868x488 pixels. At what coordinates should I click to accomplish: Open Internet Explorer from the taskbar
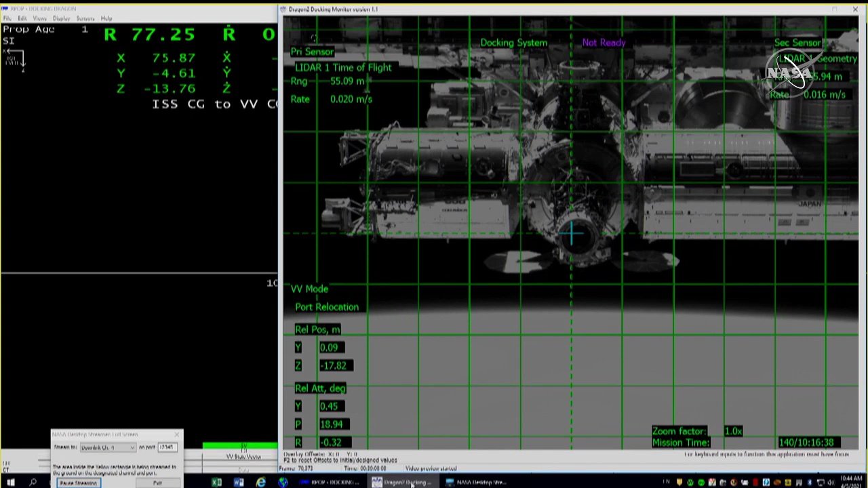(x=261, y=483)
